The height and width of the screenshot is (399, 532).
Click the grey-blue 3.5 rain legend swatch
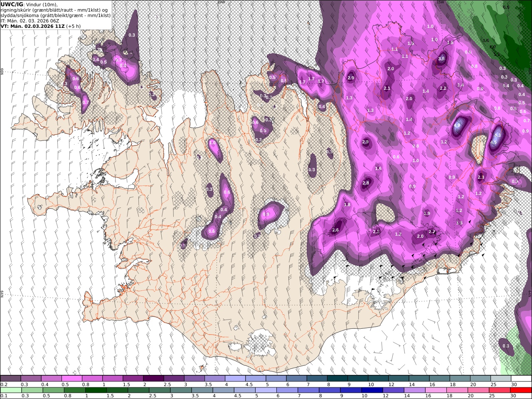point(203,390)
